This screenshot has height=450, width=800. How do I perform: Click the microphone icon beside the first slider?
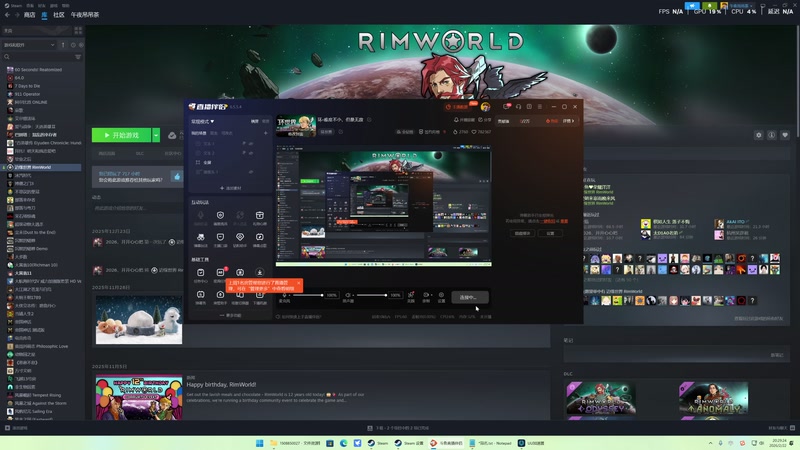[285, 295]
